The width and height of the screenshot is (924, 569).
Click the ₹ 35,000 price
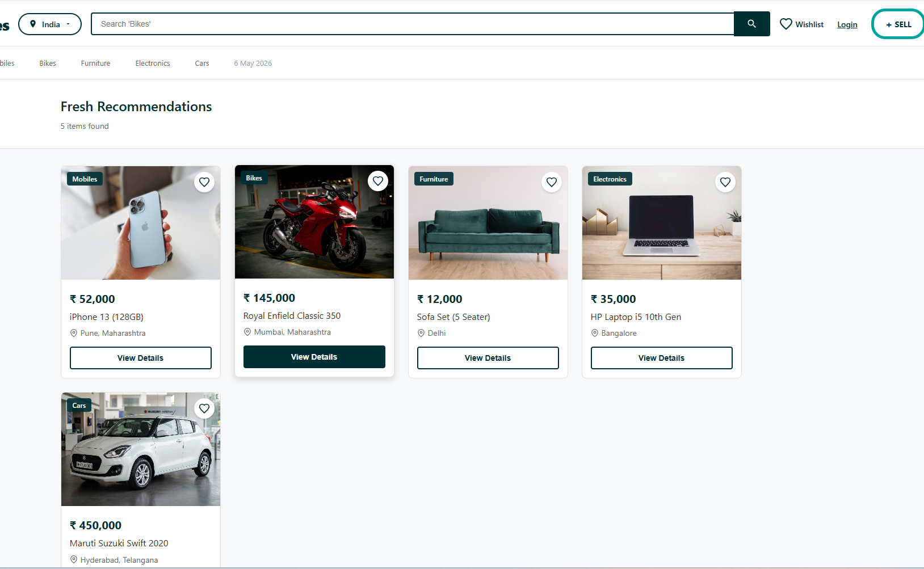614,299
